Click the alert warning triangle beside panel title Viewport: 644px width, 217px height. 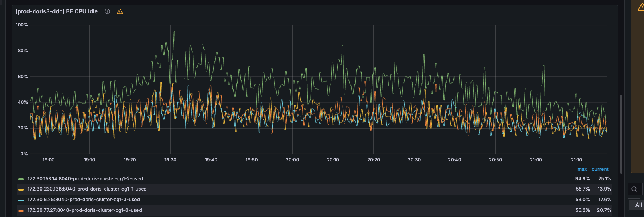pos(120,11)
